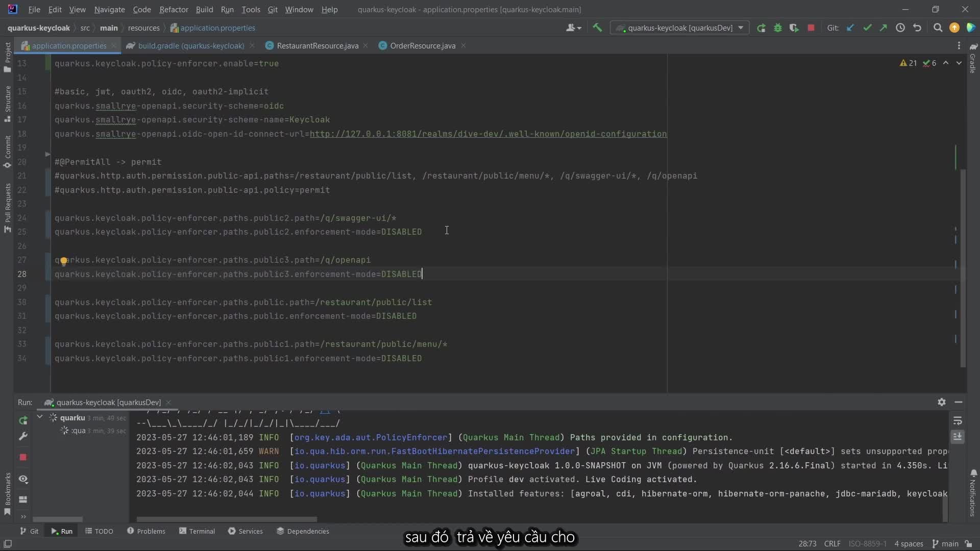Click the Build project hammer icon

pyautogui.click(x=597, y=28)
